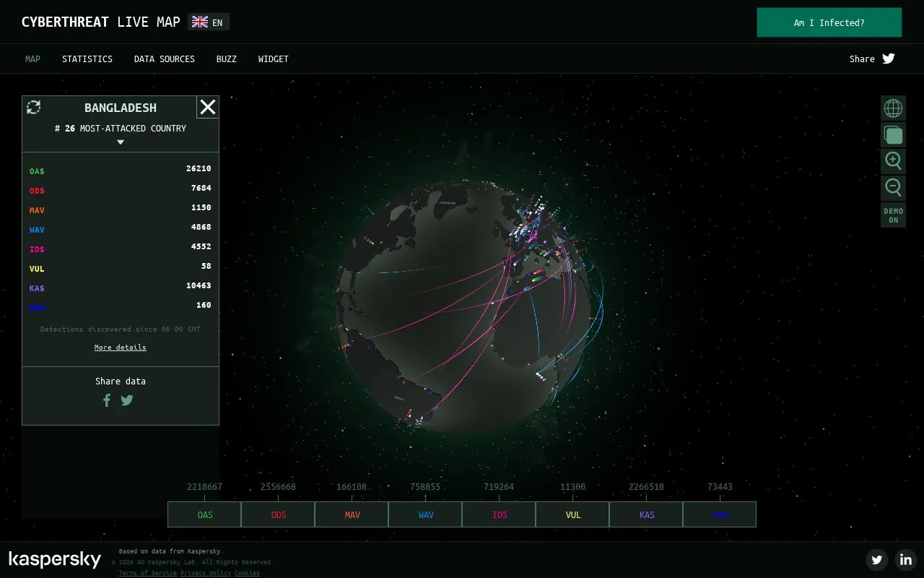Image resolution: width=924 pixels, height=578 pixels.
Task: Open the footer Twitter icon
Action: [877, 559]
